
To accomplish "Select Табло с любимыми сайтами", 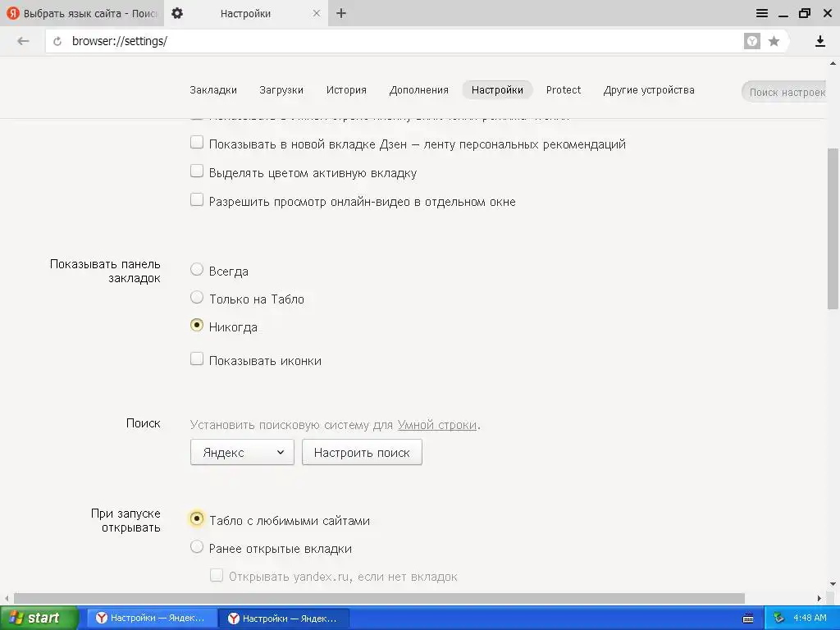I will [x=197, y=519].
